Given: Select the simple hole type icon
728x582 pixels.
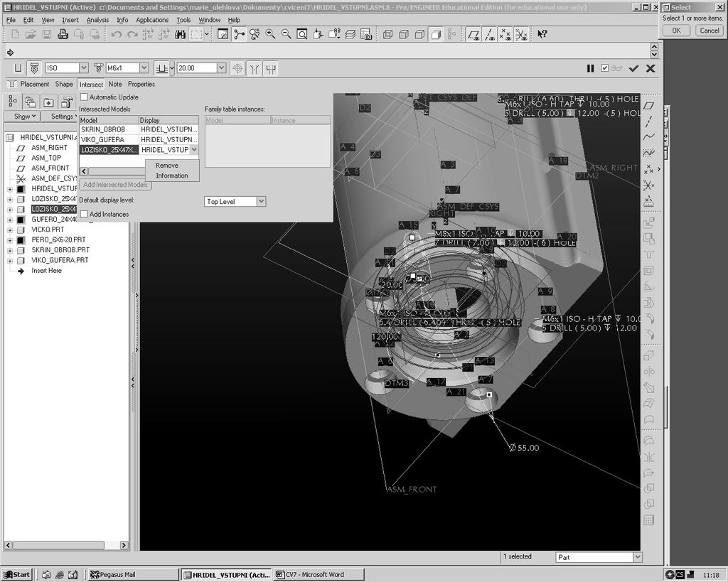Looking at the screenshot, I should tap(18, 68).
